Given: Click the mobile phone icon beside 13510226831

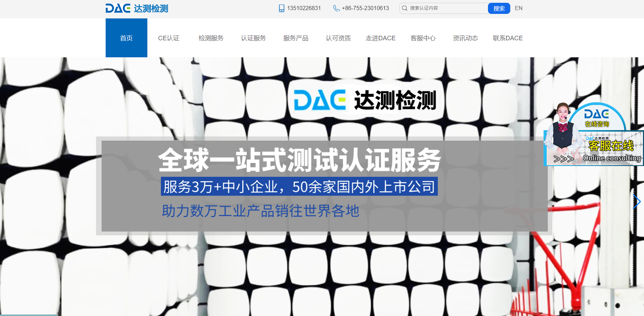Looking at the screenshot, I should [x=281, y=8].
